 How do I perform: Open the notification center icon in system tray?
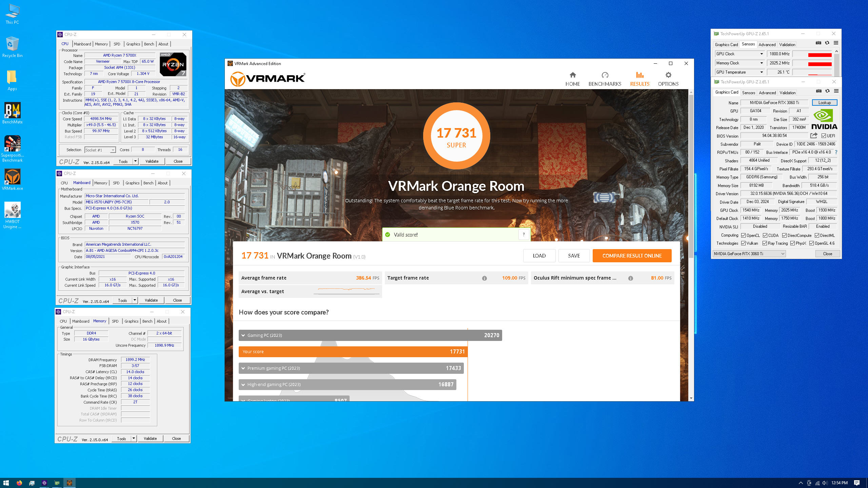pos(856,483)
